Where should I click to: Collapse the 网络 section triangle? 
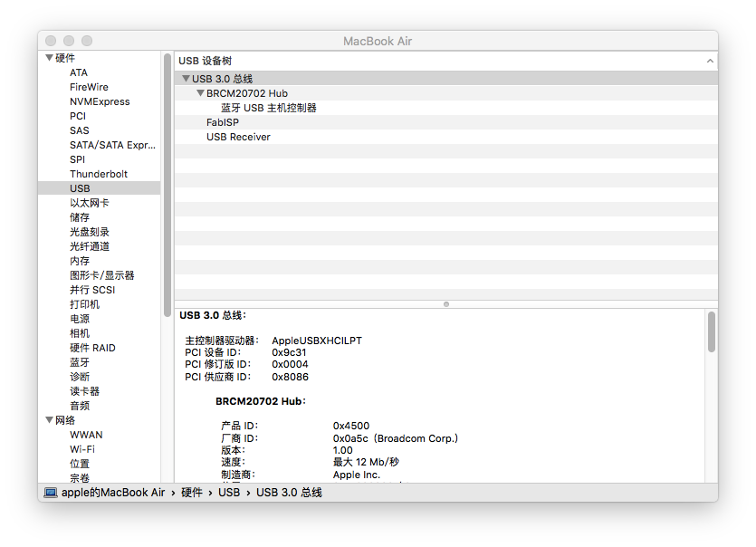49,420
